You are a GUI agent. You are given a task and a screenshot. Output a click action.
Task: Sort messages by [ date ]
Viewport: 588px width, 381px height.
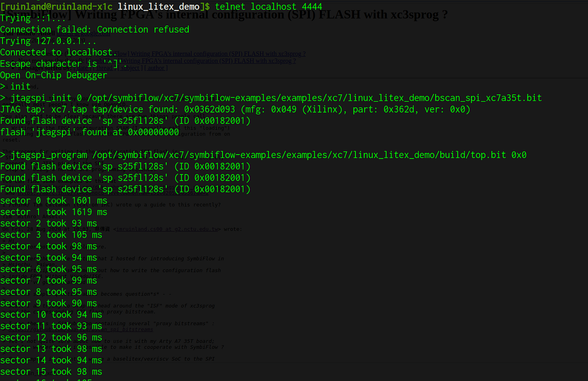(x=83, y=68)
